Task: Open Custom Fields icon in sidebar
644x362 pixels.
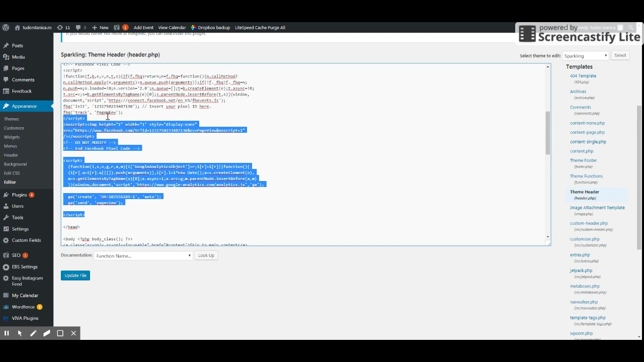Action: [x=6, y=240]
